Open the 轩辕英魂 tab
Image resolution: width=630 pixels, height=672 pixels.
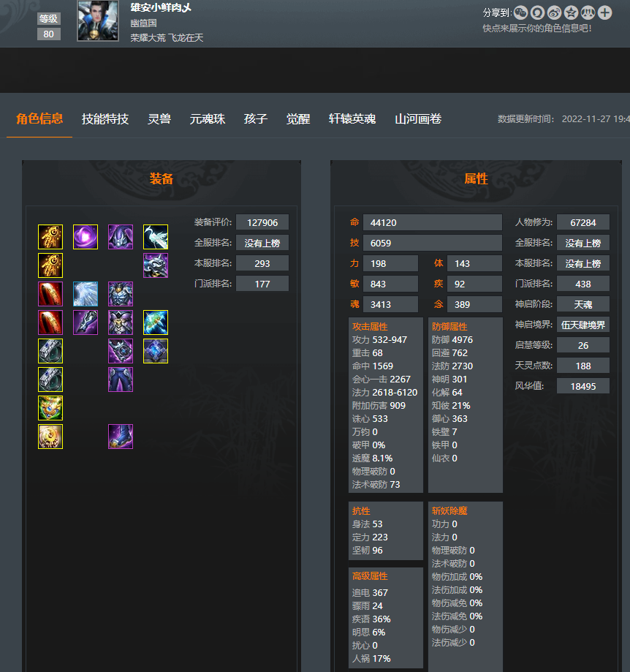pyautogui.click(x=352, y=119)
